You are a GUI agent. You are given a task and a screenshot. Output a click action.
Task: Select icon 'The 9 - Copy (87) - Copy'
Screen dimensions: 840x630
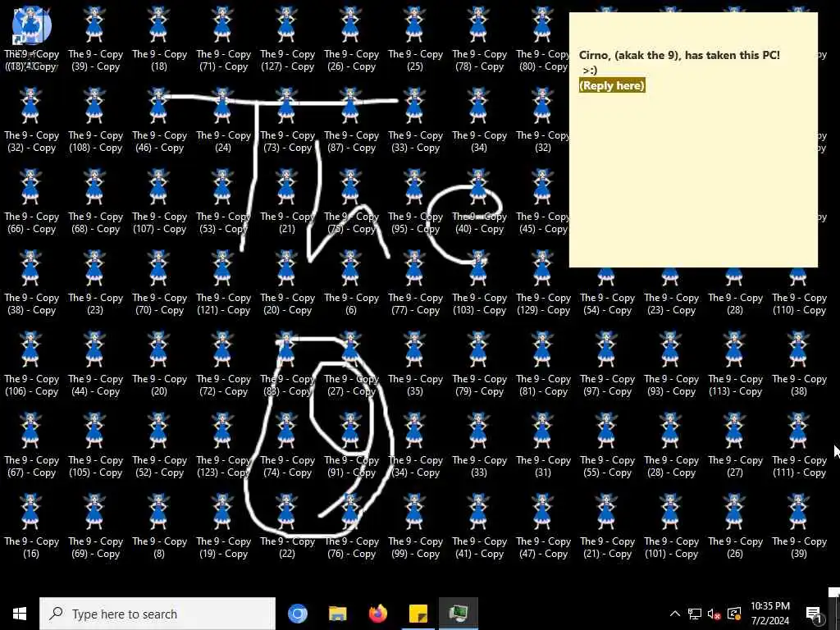[x=351, y=121]
